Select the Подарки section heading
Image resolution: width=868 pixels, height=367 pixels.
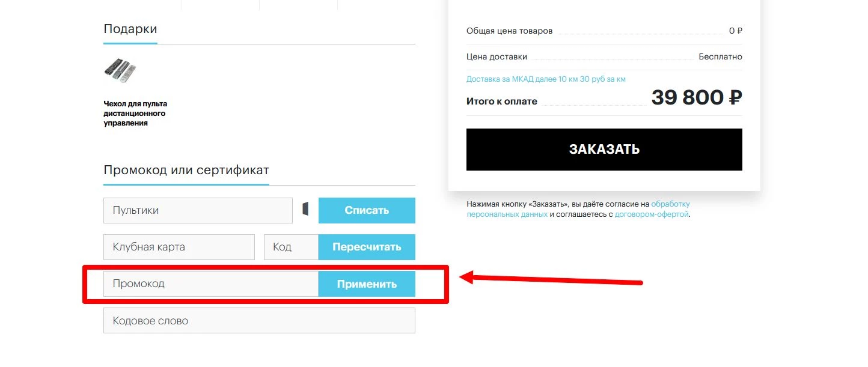click(130, 29)
